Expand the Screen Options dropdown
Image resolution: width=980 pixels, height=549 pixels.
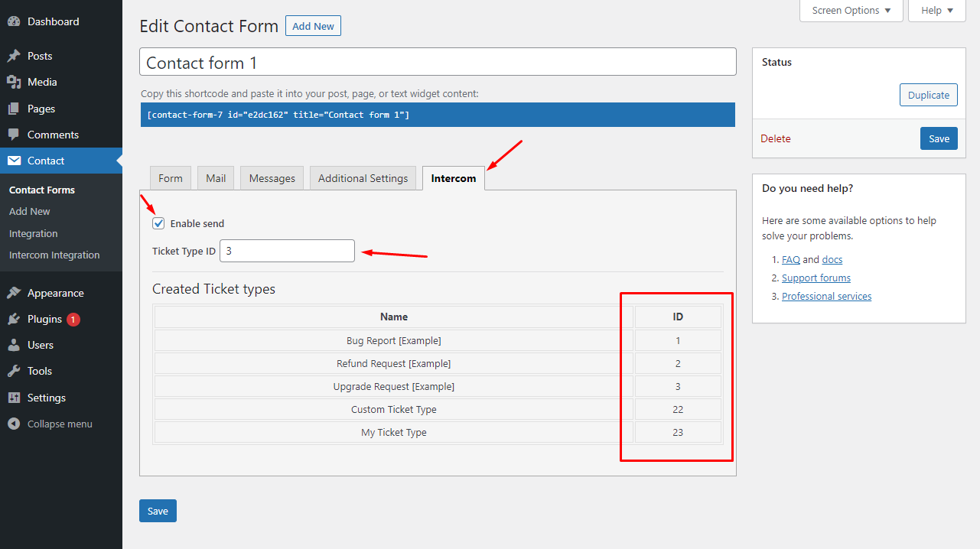click(x=851, y=11)
